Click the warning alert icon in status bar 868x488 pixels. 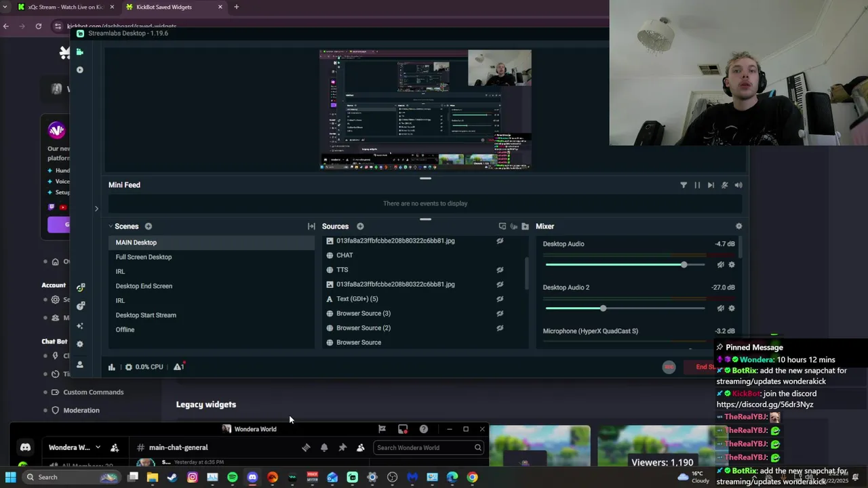coord(178,367)
